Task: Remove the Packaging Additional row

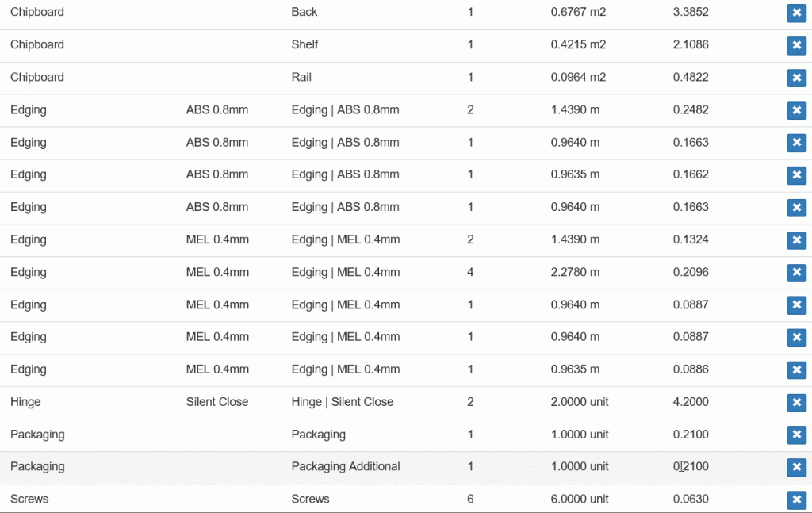Action: point(796,467)
